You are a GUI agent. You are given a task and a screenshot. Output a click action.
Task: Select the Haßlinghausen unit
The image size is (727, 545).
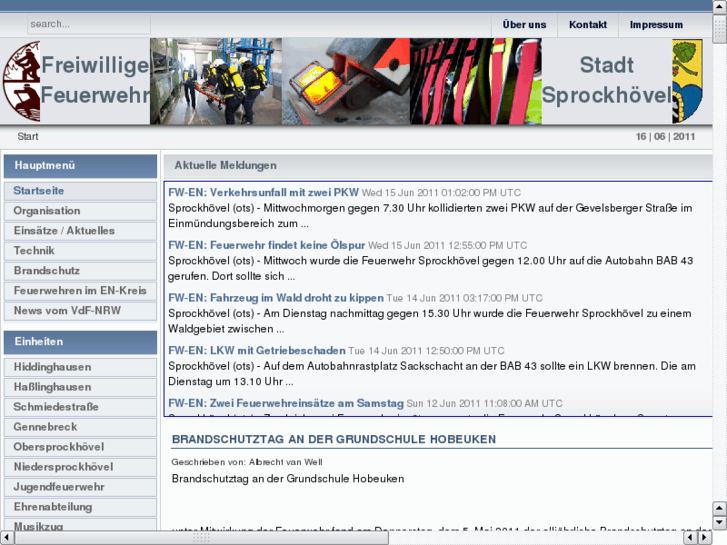80,387
